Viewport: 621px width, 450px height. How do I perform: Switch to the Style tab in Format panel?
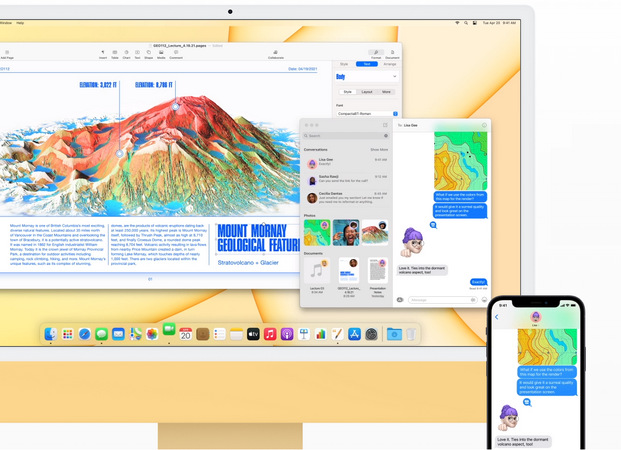[x=344, y=64]
